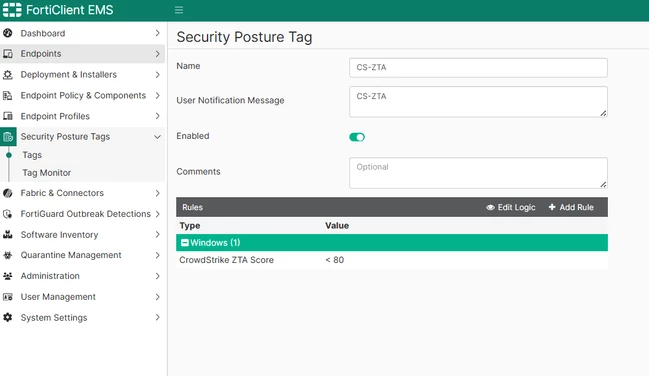Click the User Management ID card icon
Screen dimensions: 649x376
pos(7,297)
